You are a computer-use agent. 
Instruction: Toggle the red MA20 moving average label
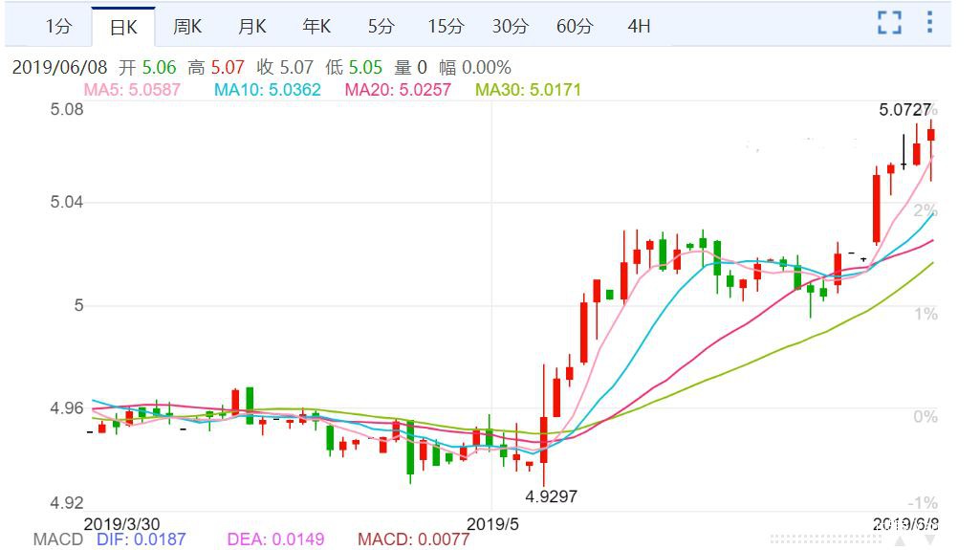(x=397, y=90)
